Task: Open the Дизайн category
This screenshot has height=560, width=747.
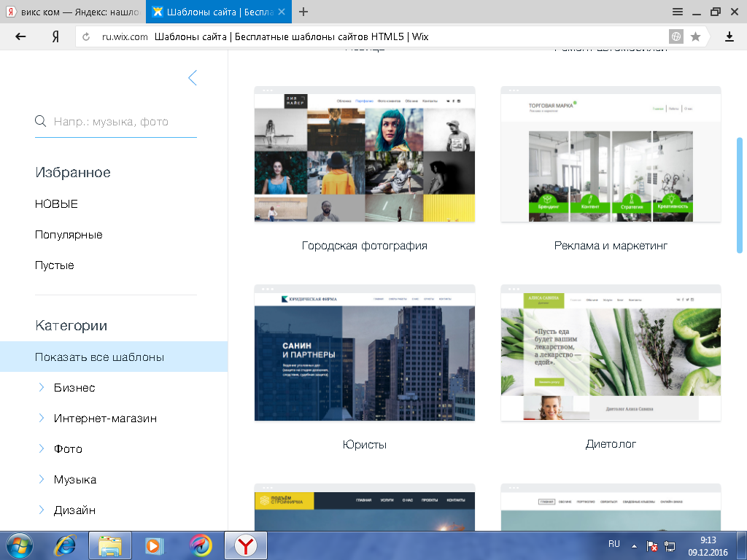Action: coord(75,510)
